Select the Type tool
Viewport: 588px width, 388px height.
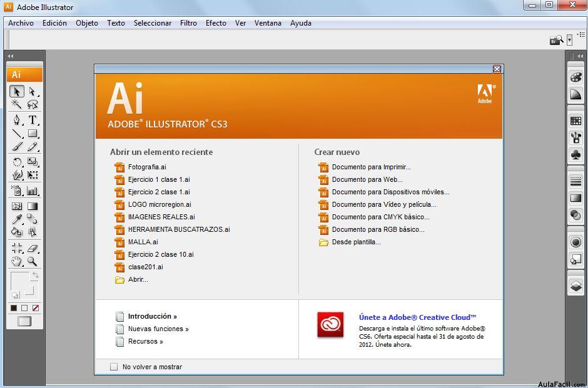[33, 120]
